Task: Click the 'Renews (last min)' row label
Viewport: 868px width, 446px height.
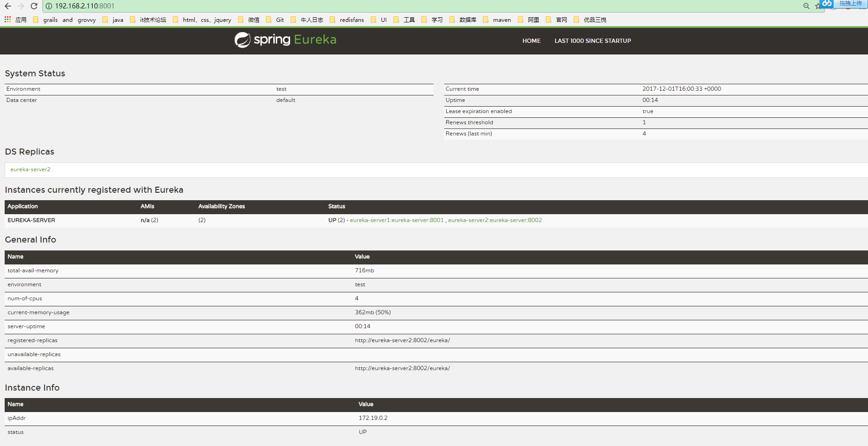Action: pos(469,134)
